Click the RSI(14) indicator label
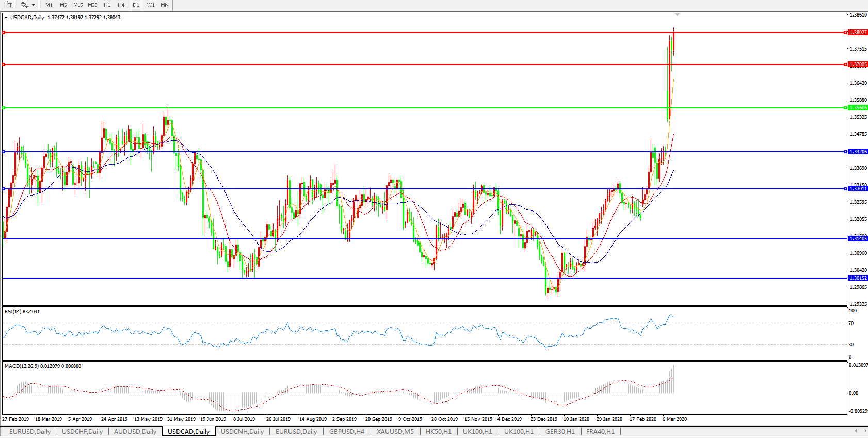The width and height of the screenshot is (868, 438). [22, 312]
